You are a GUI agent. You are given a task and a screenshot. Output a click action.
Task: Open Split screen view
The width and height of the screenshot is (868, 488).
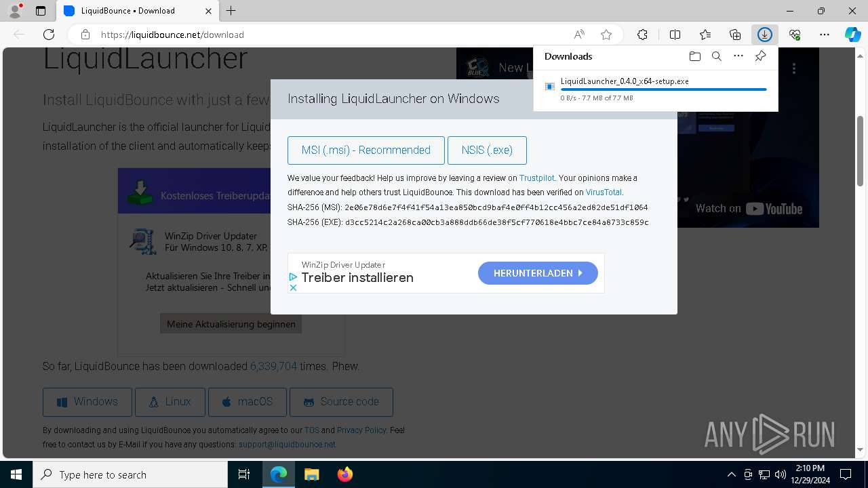point(675,35)
